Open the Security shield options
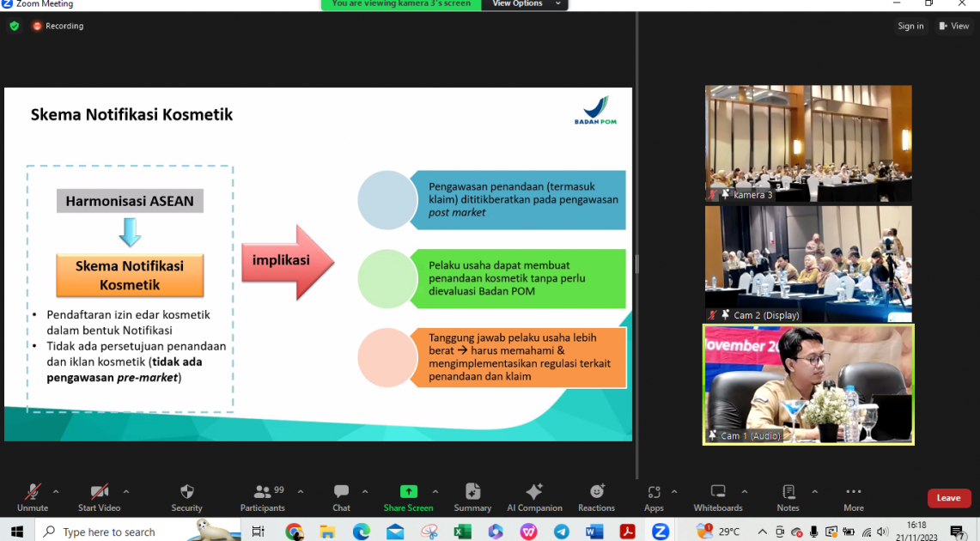The image size is (980, 541). tap(186, 496)
